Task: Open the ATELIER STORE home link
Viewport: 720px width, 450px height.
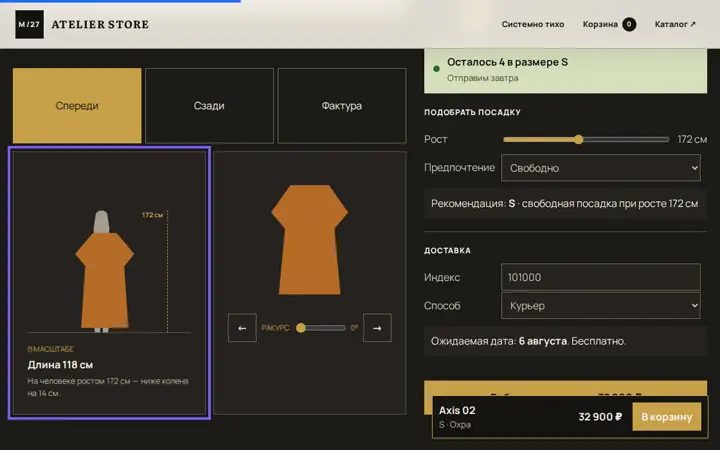Action: coord(100,24)
